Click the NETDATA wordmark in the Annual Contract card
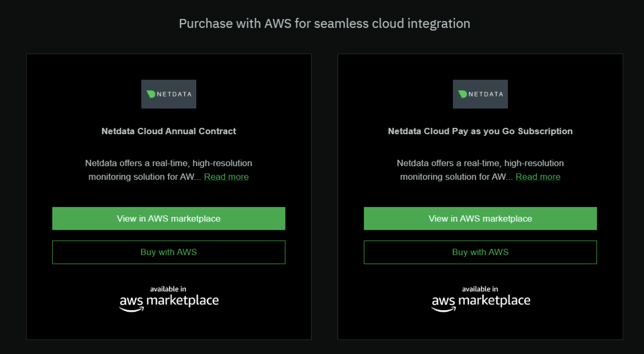The height and width of the screenshot is (354, 644). point(174,94)
